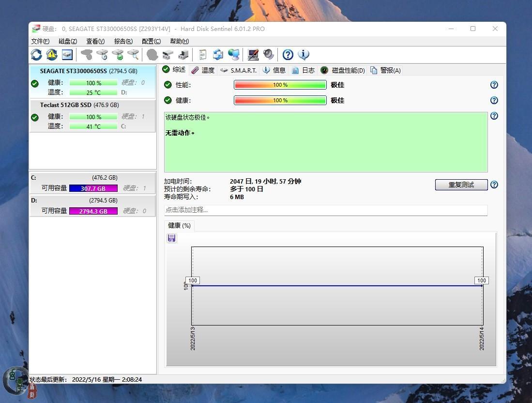Click the refresh toolbar icon
This screenshot has height=403, width=532.
click(36, 55)
